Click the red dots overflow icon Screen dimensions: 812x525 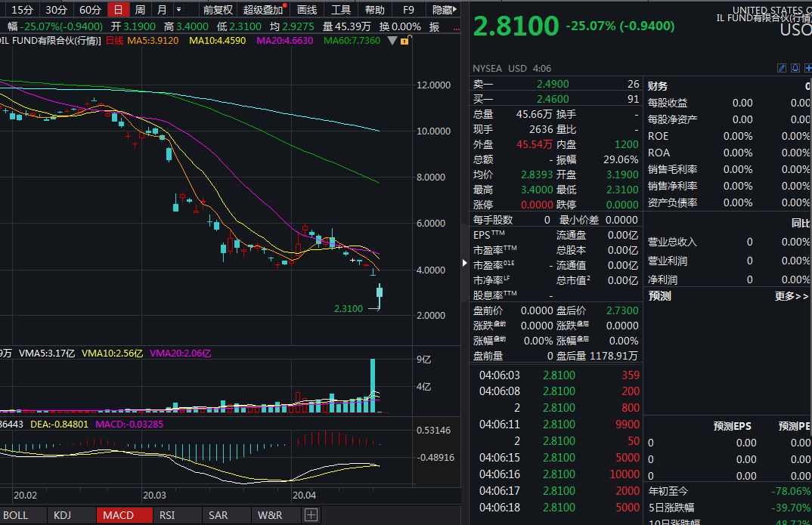click(456, 26)
